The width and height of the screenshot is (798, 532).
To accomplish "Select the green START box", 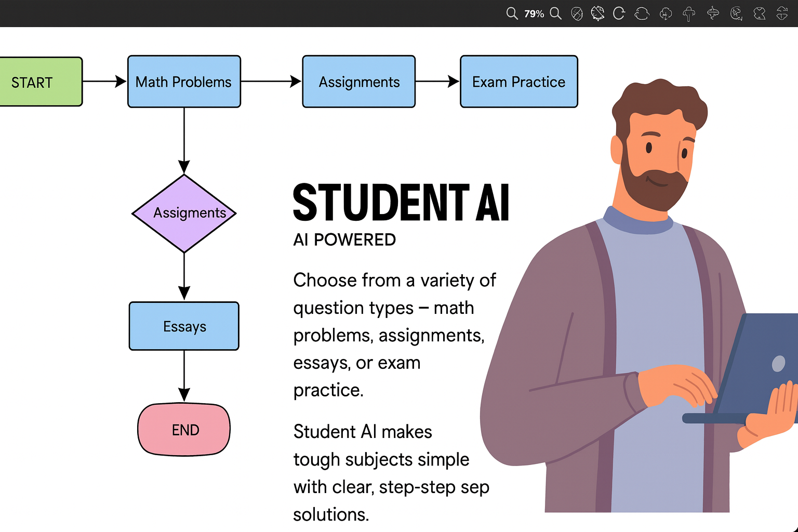I will click(x=39, y=82).
